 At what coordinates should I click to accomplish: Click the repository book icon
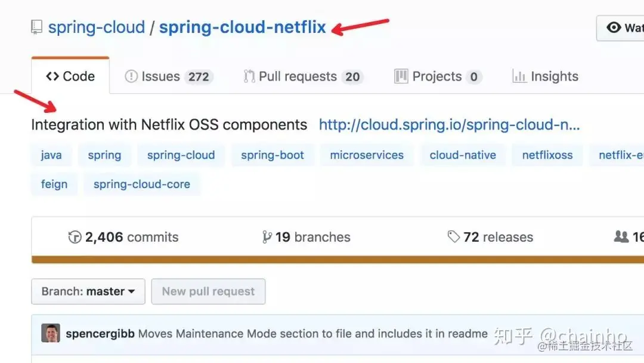click(36, 27)
